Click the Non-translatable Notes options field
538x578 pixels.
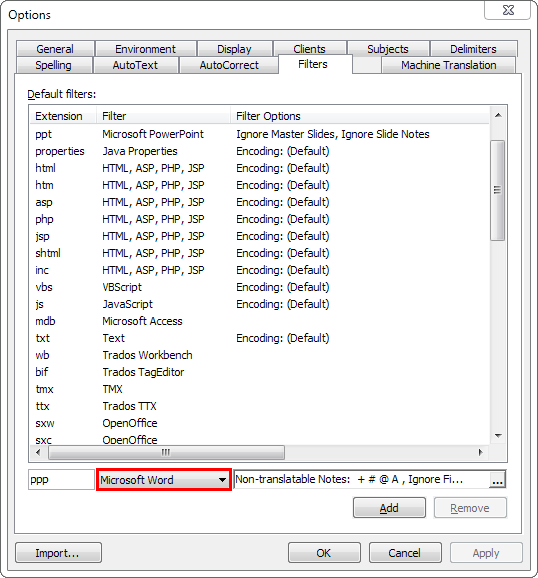tap(361, 479)
